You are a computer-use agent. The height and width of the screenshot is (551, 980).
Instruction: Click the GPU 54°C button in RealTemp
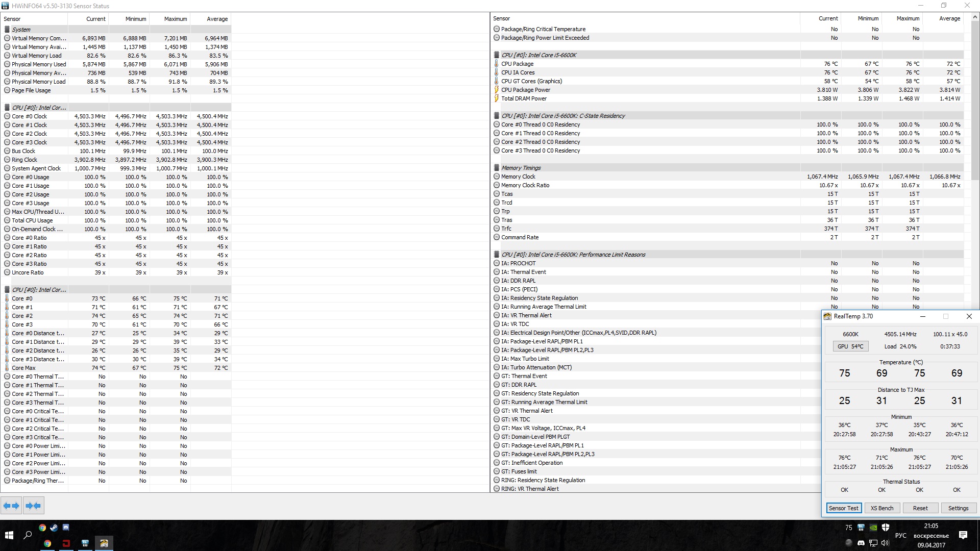click(850, 346)
